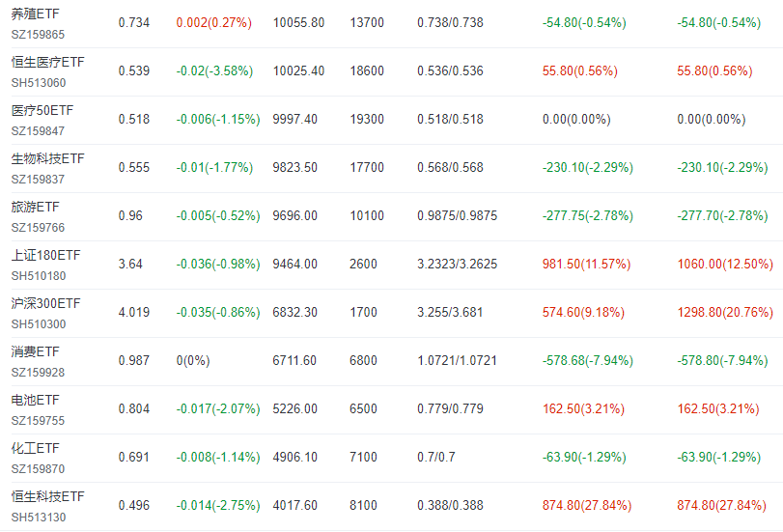783x532 pixels.
Task: Open the 恒生医疗ETF fund name
Action: (48, 62)
